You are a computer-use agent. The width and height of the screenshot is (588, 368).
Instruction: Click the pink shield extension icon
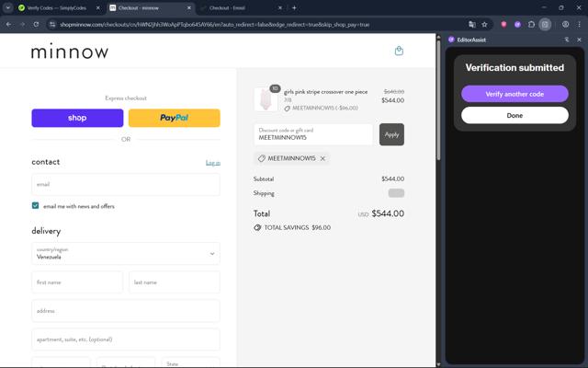click(x=503, y=25)
